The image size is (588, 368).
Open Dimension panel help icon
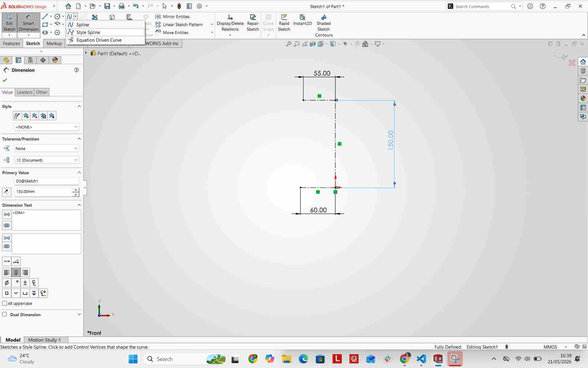77,70
